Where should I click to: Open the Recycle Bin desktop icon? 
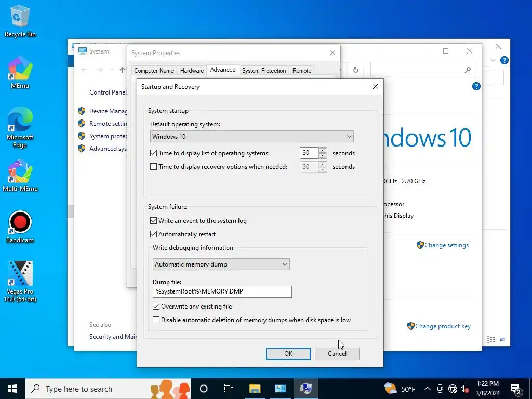pyautogui.click(x=20, y=21)
